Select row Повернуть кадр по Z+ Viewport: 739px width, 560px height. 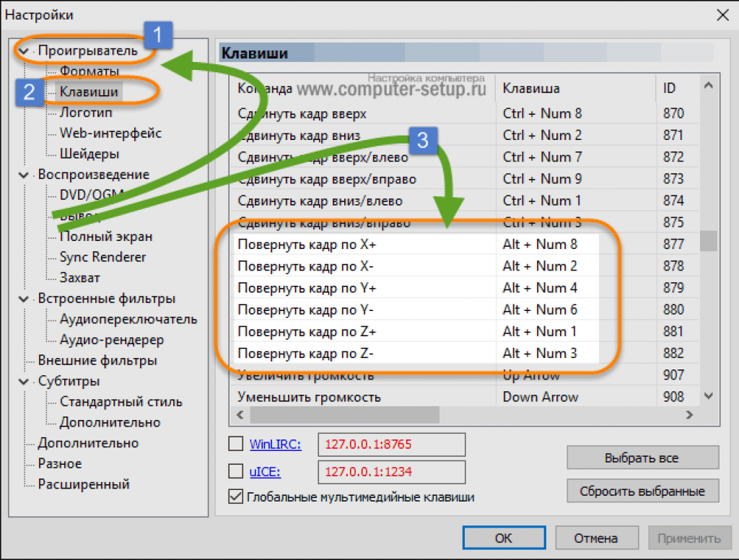pyautogui.click(x=464, y=331)
